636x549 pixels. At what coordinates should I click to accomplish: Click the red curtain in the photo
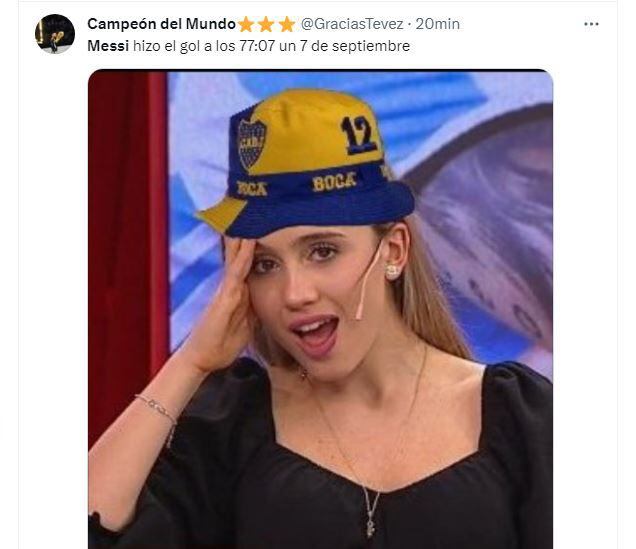pyautogui.click(x=128, y=251)
